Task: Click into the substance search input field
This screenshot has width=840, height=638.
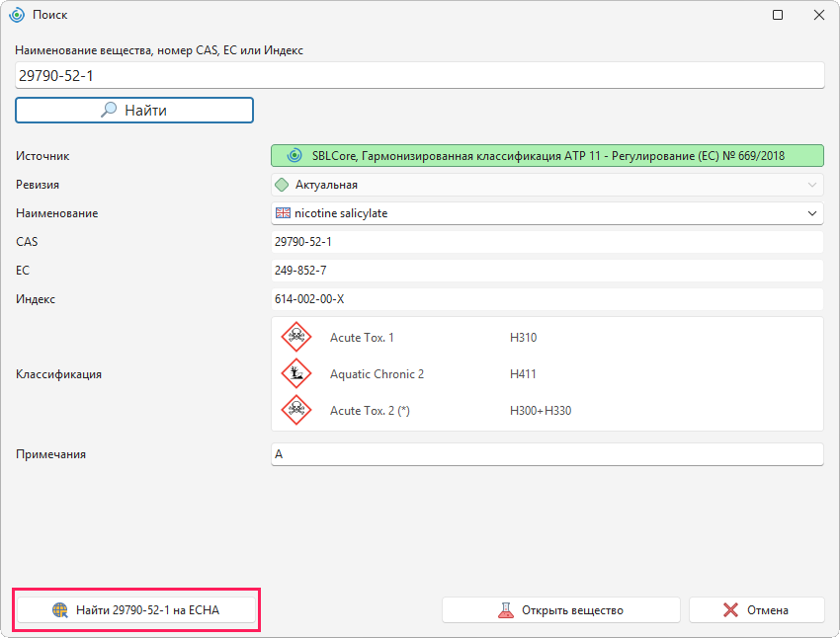Action: coord(419,75)
